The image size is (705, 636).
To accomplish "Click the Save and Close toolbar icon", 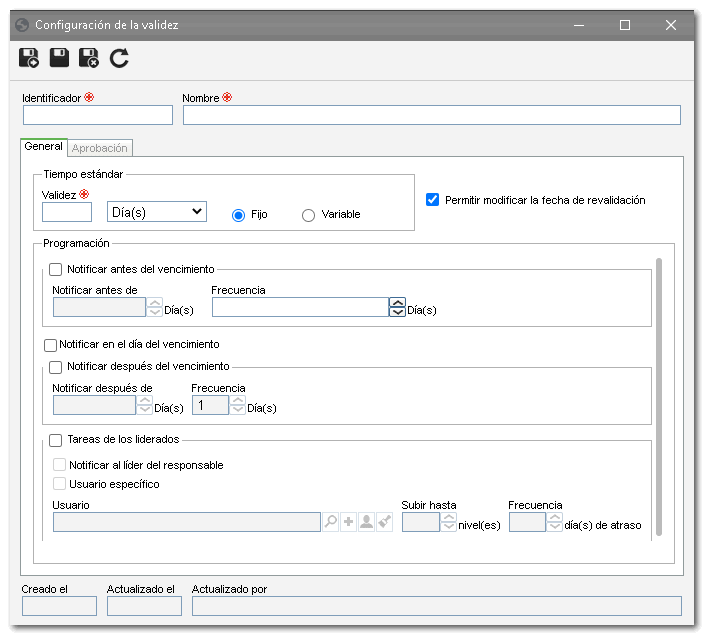I will click(89, 58).
